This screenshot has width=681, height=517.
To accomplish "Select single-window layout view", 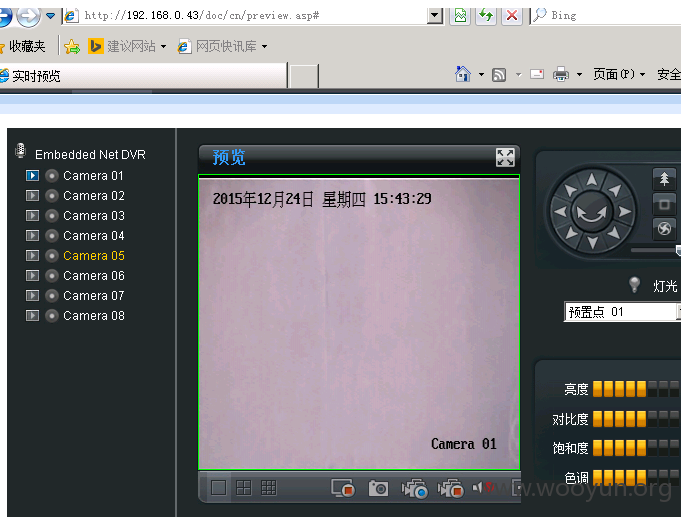I will tap(218, 488).
